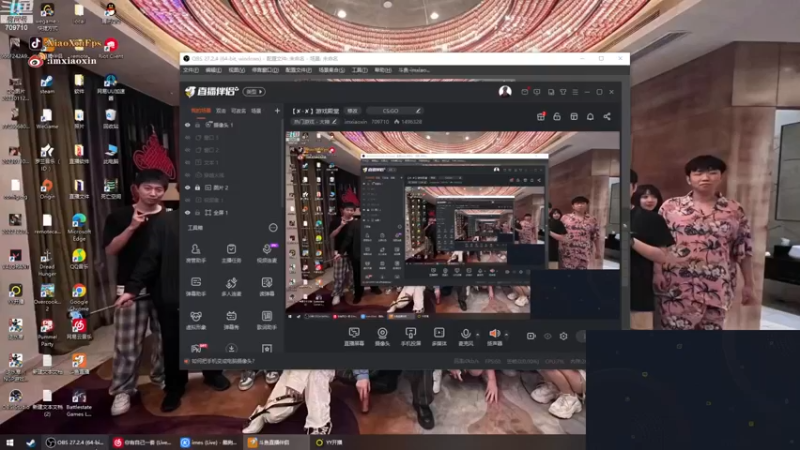This screenshot has width=800, height=450.
Task: Click the multimedia (多媒体) icon
Action: [439, 337]
